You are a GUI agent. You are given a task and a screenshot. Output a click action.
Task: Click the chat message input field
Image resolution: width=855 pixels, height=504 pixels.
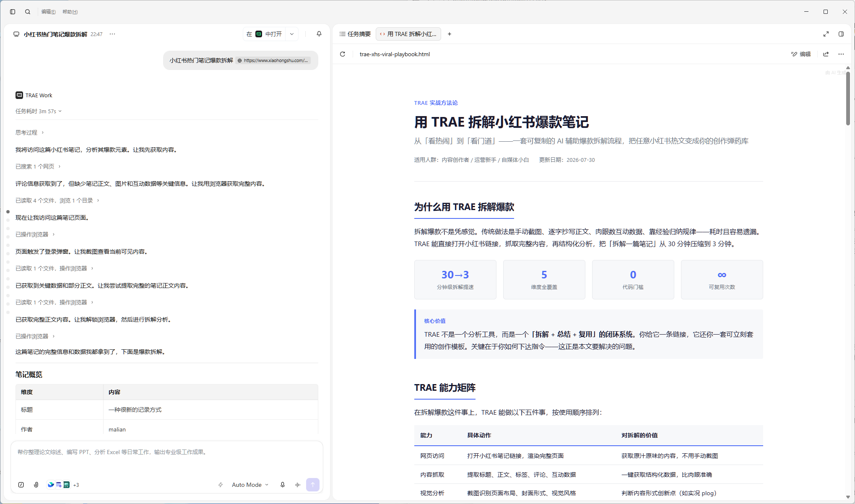167,458
